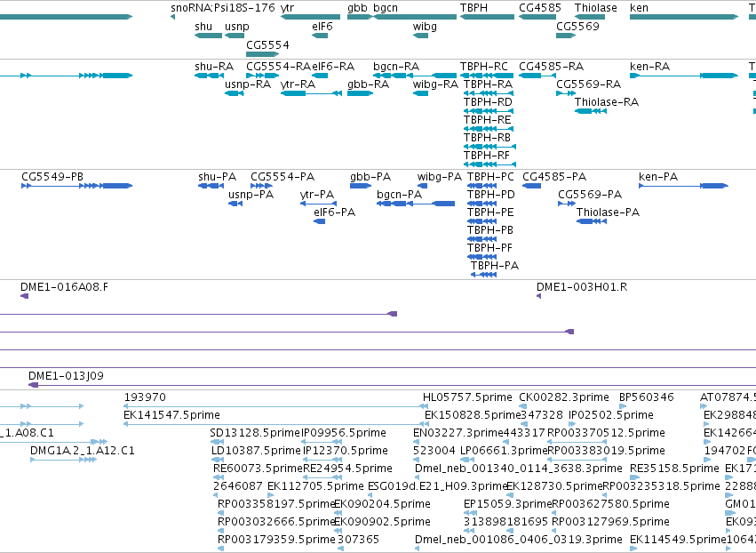
Task: Select the Thiolase-PA protein label
Action: (608, 212)
